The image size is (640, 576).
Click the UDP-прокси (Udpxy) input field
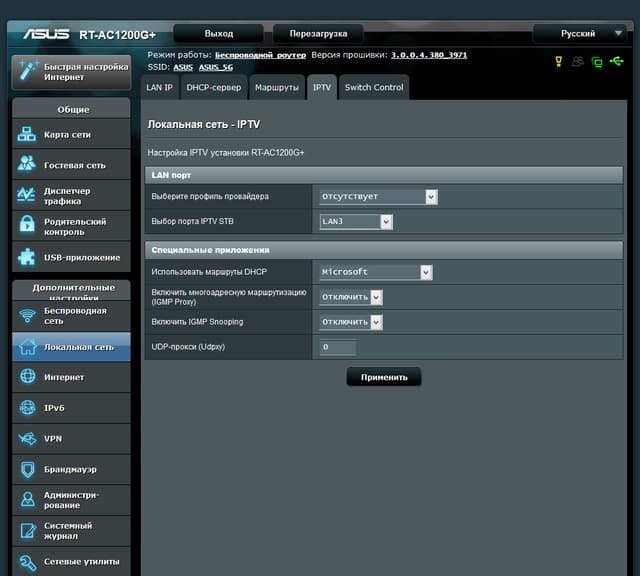(x=338, y=347)
